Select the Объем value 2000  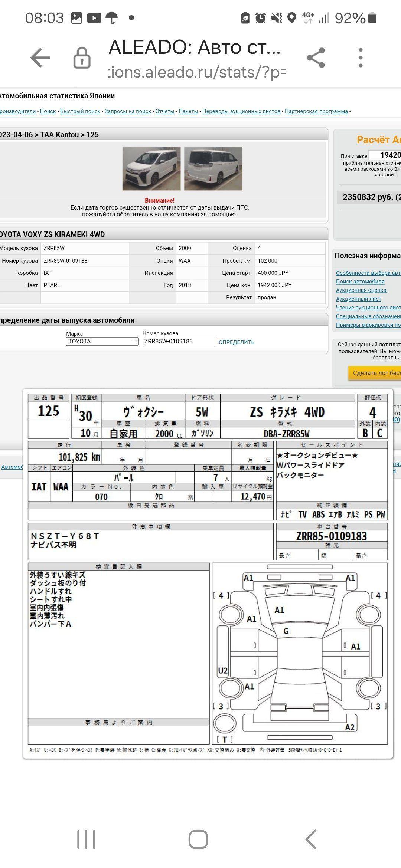pos(185,248)
